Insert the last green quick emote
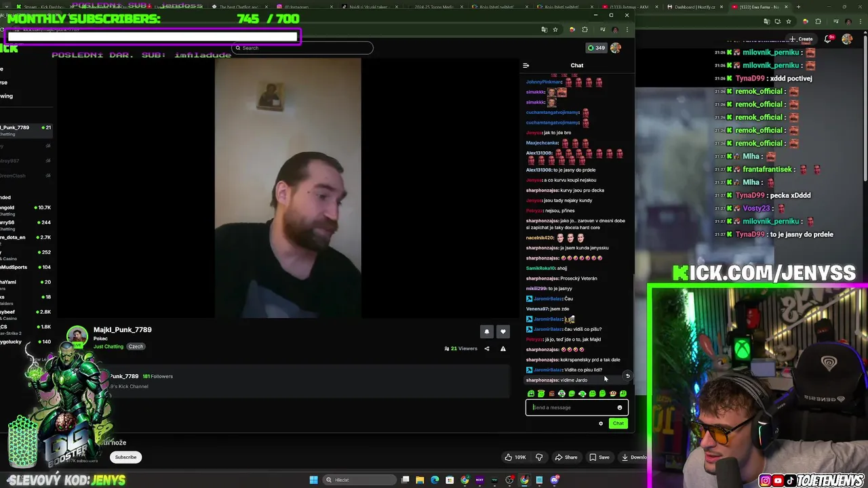The image size is (868, 488). pyautogui.click(x=623, y=394)
